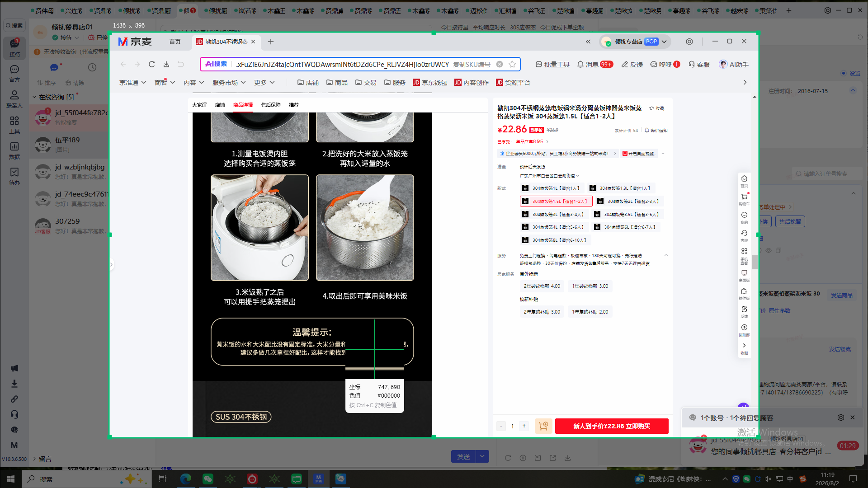Open 桌面版 in floating sidebar
The image size is (868, 488).
point(744,276)
